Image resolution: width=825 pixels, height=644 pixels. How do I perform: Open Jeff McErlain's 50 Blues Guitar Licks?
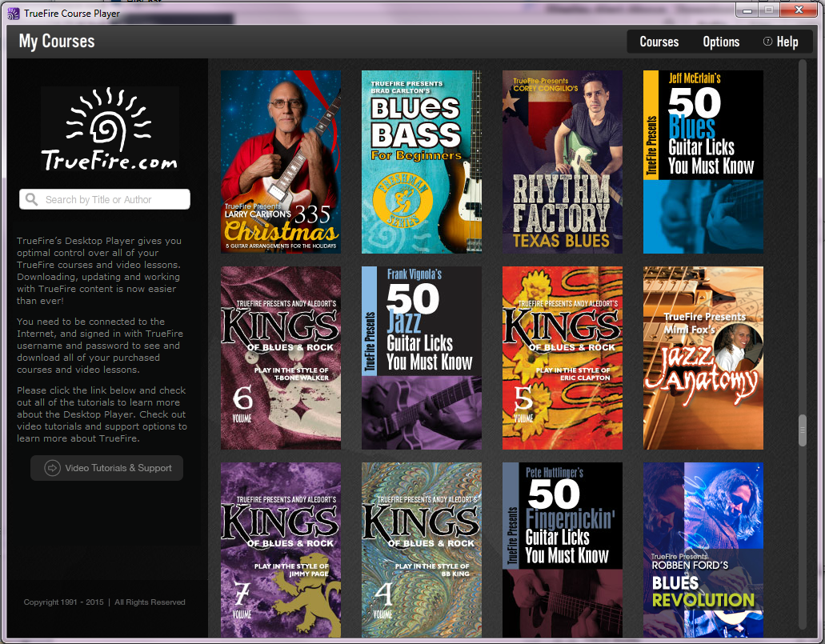703,162
